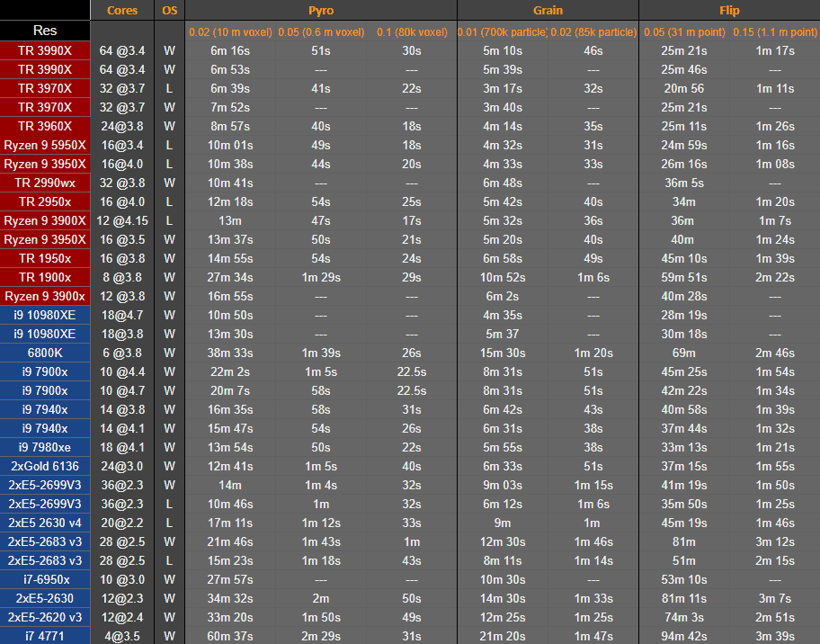
Task: Click the 38m 33s Pyro time
Action: (x=230, y=353)
